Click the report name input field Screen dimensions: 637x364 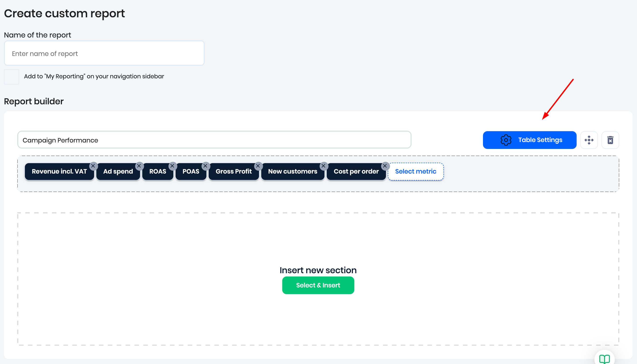click(104, 53)
